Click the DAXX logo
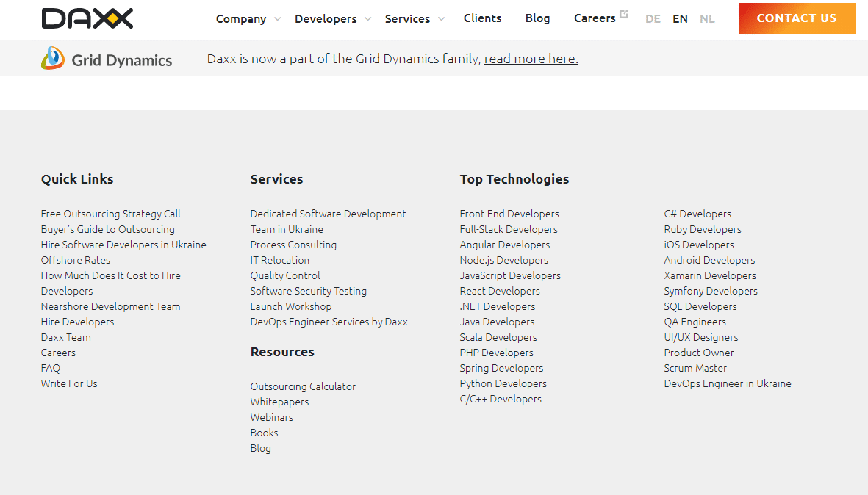Screen dimensions: 868x495 pos(87,18)
